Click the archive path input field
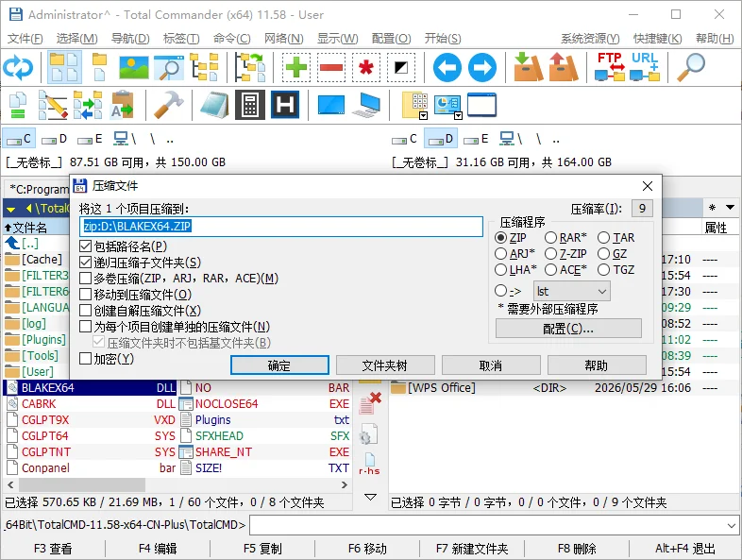 (281, 227)
